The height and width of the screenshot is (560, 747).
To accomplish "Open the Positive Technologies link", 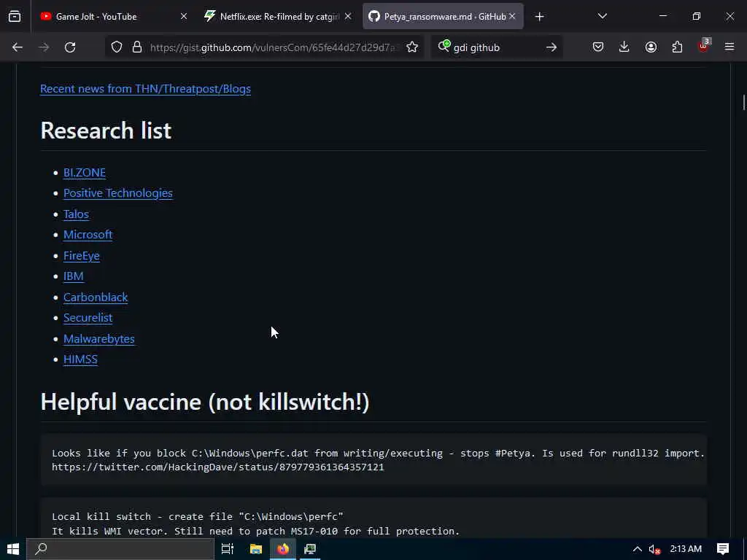I will pos(118,193).
